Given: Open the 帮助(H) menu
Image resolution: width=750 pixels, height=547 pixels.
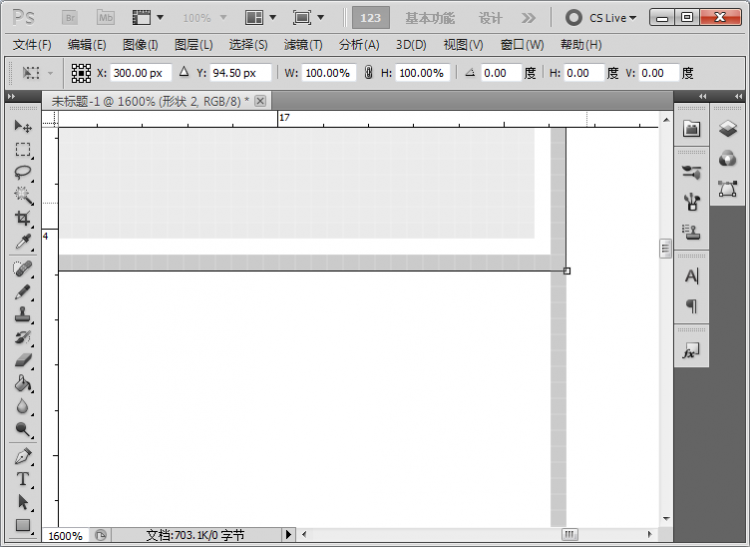Looking at the screenshot, I should tap(581, 45).
